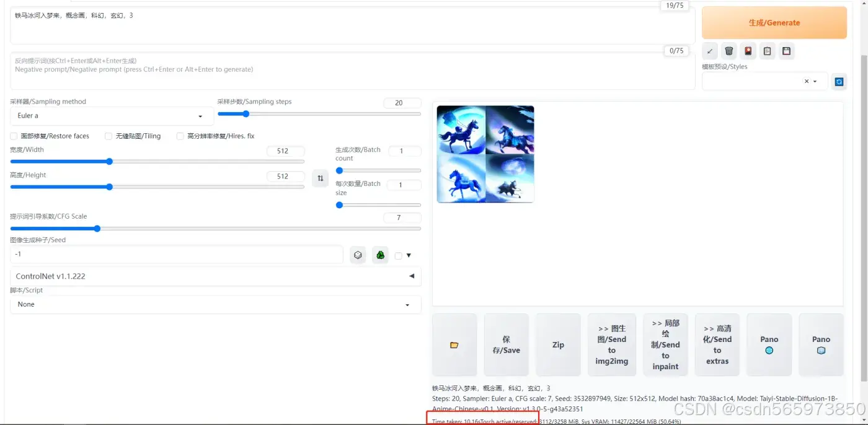Open the output folder icon button
This screenshot has height=425, width=868.
click(x=454, y=345)
